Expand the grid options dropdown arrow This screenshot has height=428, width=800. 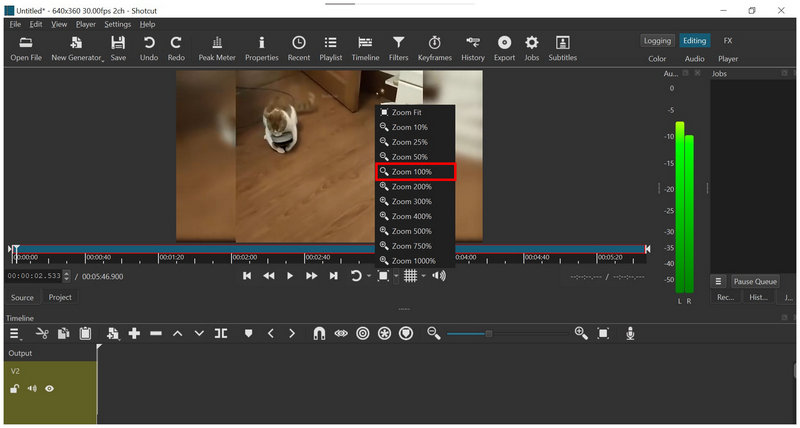(x=423, y=276)
